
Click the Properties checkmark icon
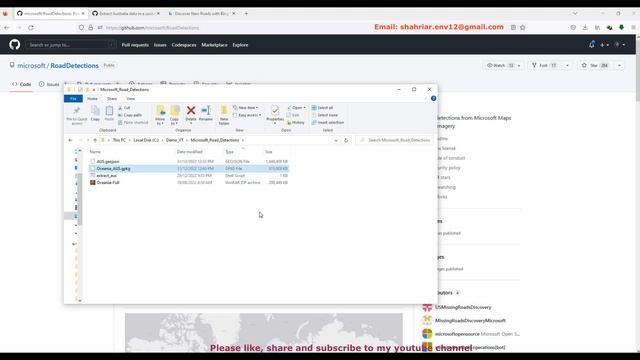tap(275, 110)
